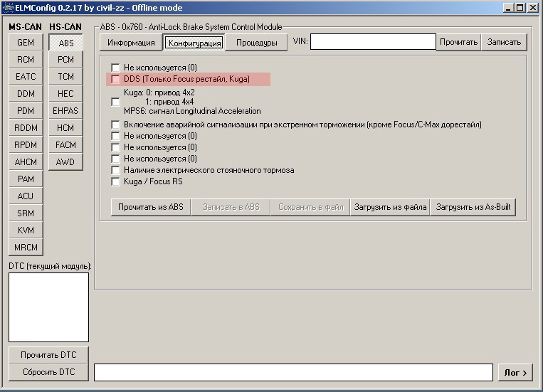The width and height of the screenshot is (543, 392).
Task: Enable аварийной сигнализации при экстренном торможении checkbox
Action: click(116, 125)
